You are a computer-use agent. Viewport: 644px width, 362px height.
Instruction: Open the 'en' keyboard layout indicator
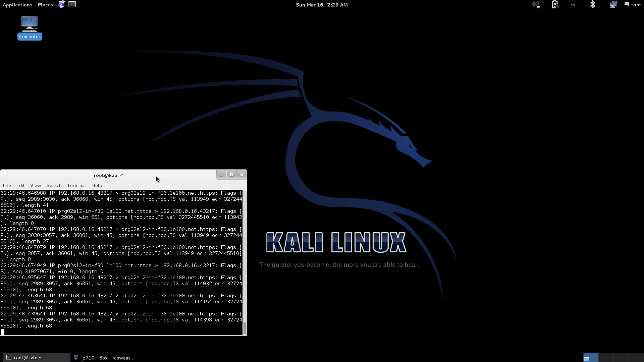point(573,5)
